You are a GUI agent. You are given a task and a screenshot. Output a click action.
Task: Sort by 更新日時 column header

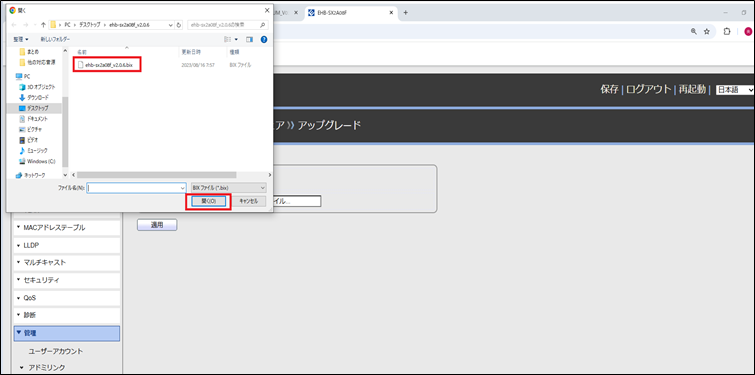coord(191,52)
